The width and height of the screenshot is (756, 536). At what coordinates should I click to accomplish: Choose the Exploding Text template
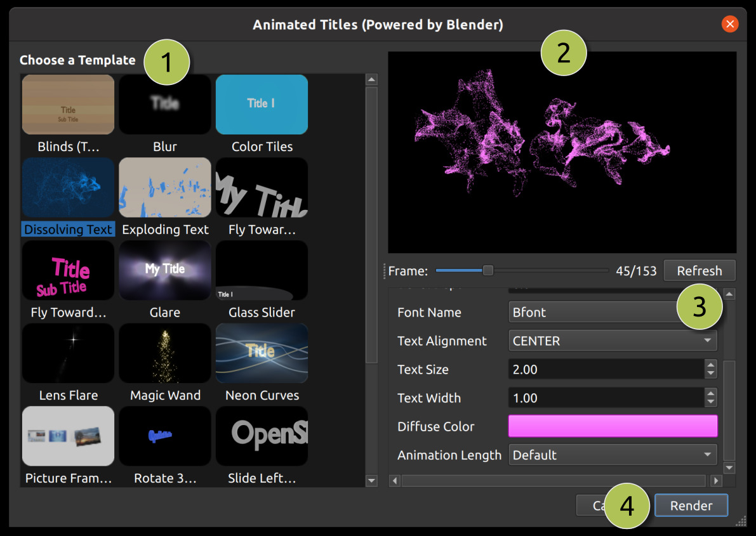click(164, 187)
